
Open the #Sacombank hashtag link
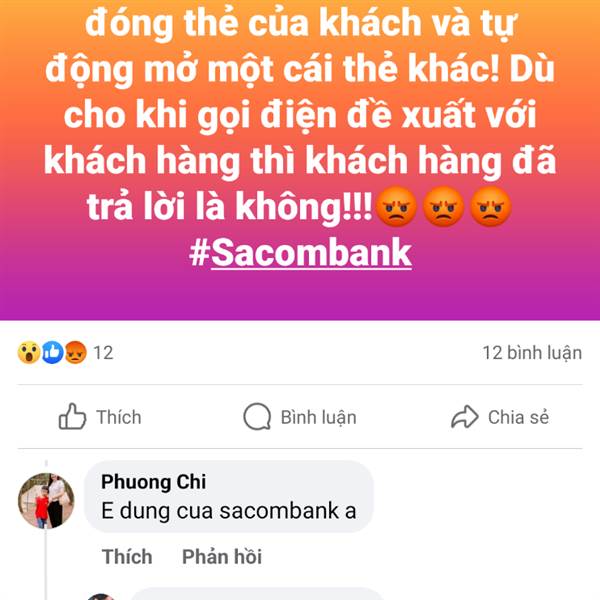[300, 253]
